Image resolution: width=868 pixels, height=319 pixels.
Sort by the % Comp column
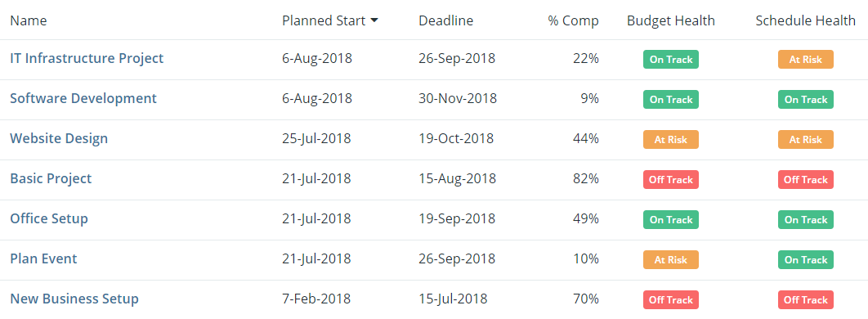pos(574,21)
